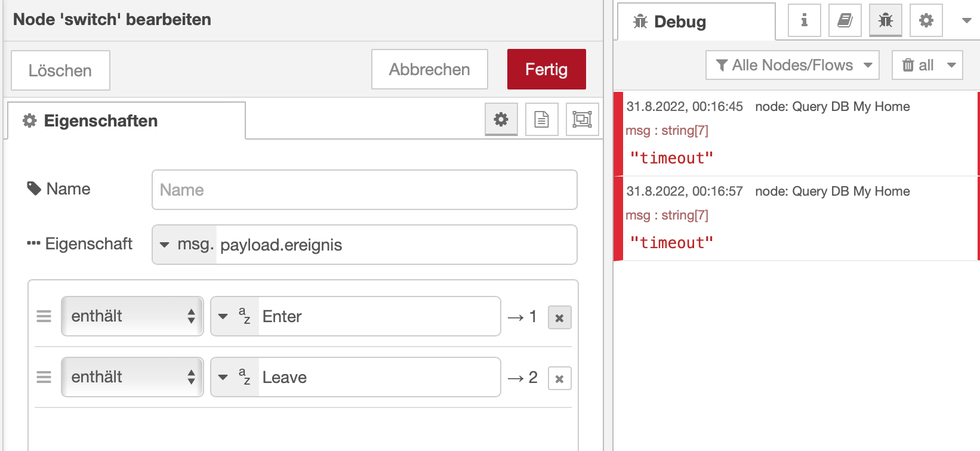Click the Fertig (Done) button
Viewport: 980px width, 451px height.
tap(546, 69)
